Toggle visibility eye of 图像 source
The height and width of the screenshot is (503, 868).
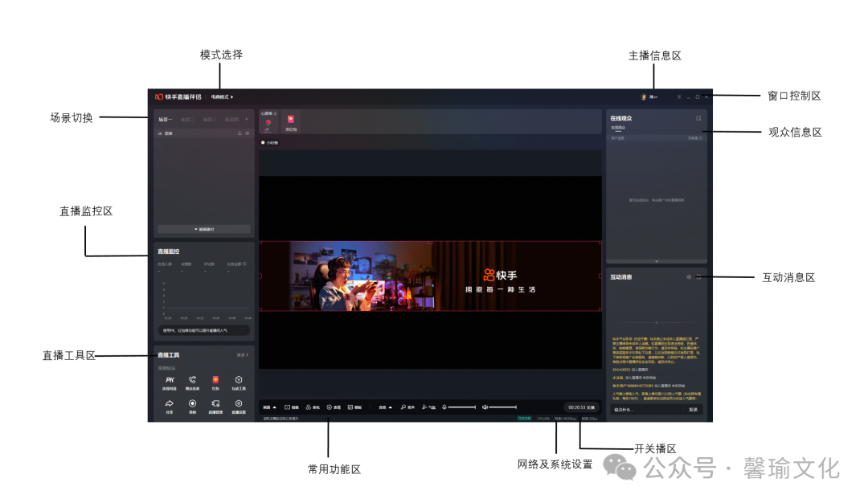tap(248, 133)
